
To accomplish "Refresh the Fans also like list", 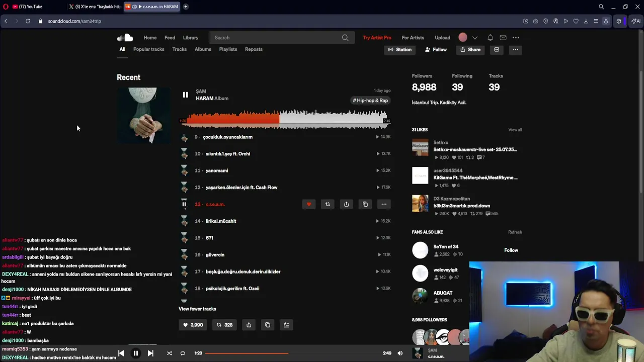I will coord(515,232).
